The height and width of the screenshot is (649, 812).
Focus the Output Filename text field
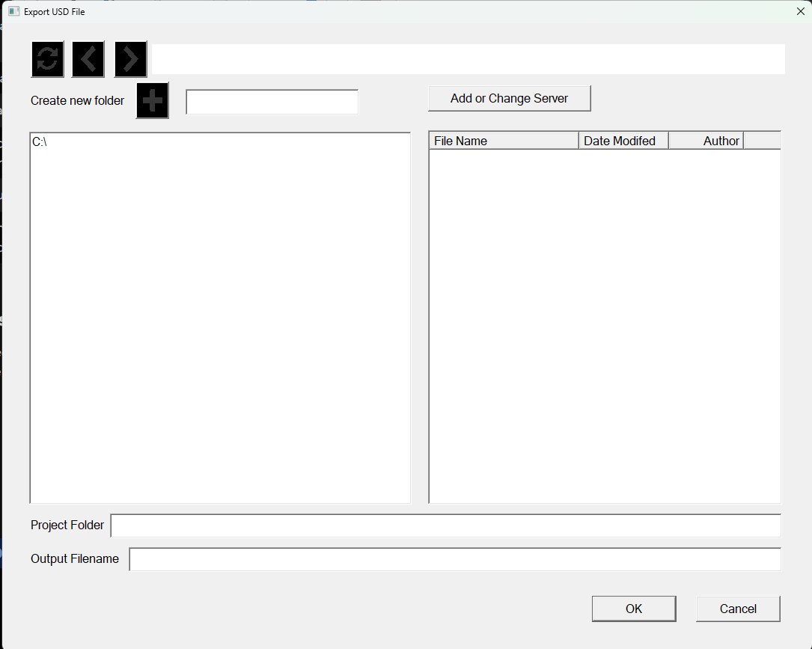(x=454, y=559)
